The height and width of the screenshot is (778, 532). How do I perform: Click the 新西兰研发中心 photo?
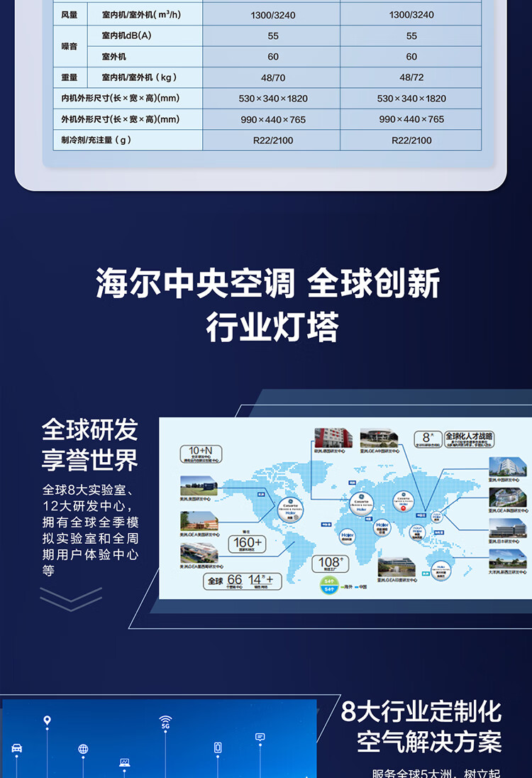tap(508, 559)
